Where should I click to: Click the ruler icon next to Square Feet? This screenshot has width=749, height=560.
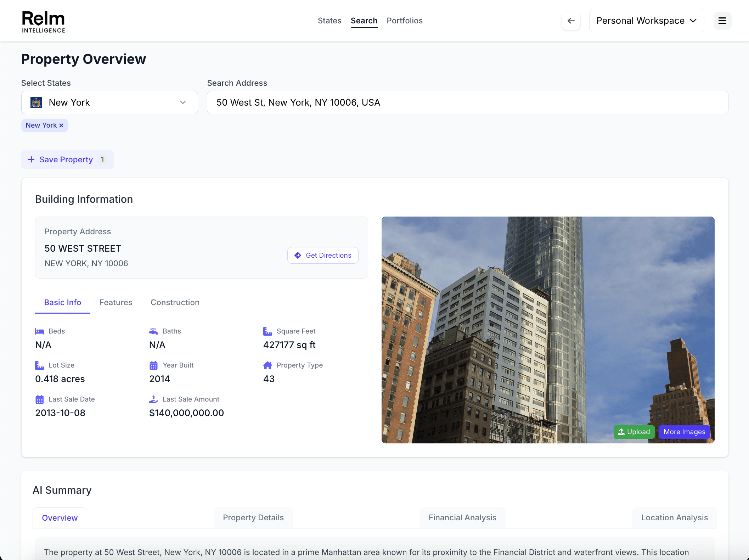[x=267, y=331]
